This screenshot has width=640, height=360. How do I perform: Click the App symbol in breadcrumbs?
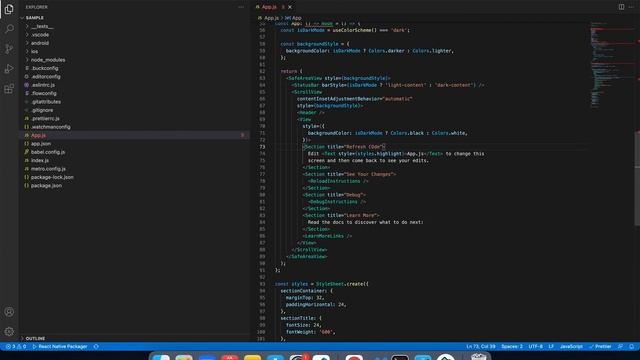(x=294, y=18)
